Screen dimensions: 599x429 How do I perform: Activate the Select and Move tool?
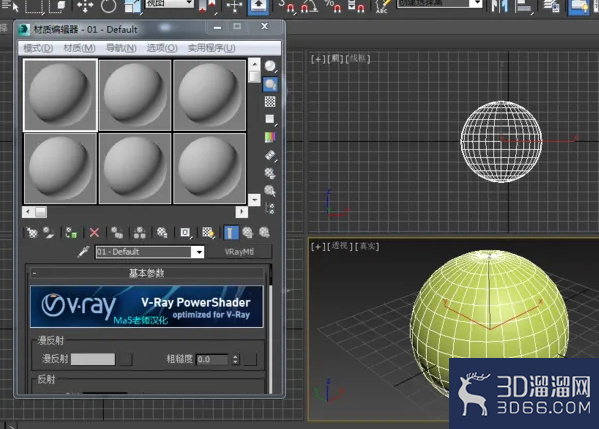(84, 6)
